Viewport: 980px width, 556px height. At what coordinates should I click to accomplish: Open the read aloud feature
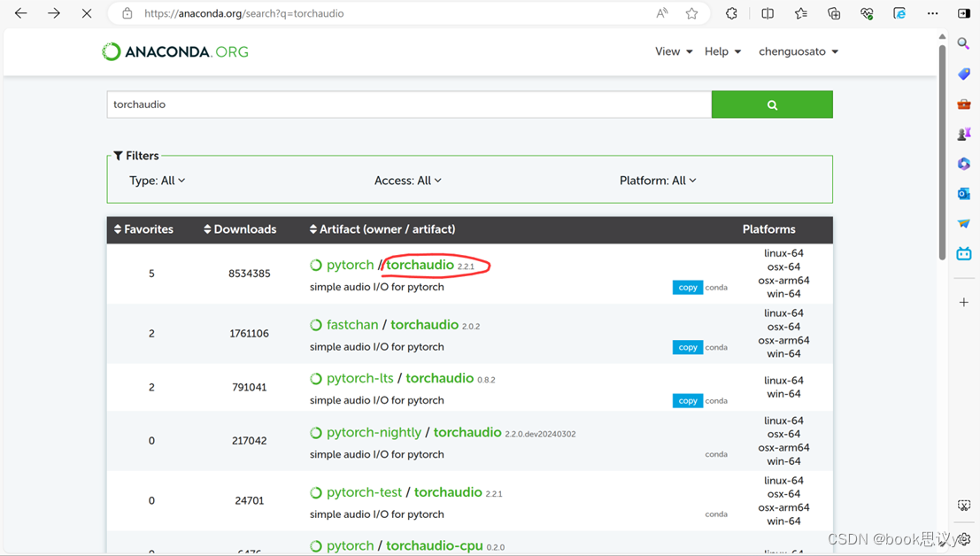click(x=662, y=13)
